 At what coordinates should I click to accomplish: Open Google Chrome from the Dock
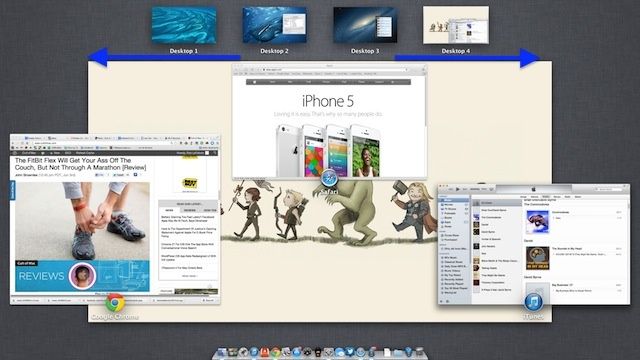point(276,353)
